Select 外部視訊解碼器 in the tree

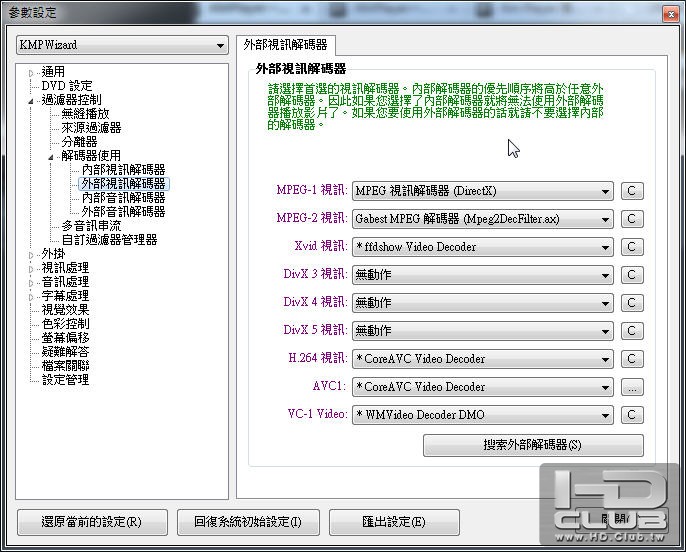[124, 184]
